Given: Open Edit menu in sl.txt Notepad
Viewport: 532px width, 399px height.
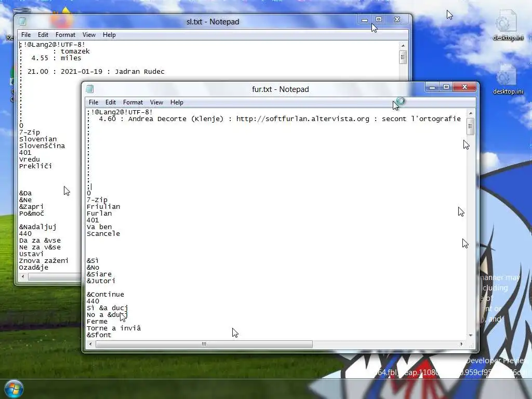Looking at the screenshot, I should [x=43, y=35].
